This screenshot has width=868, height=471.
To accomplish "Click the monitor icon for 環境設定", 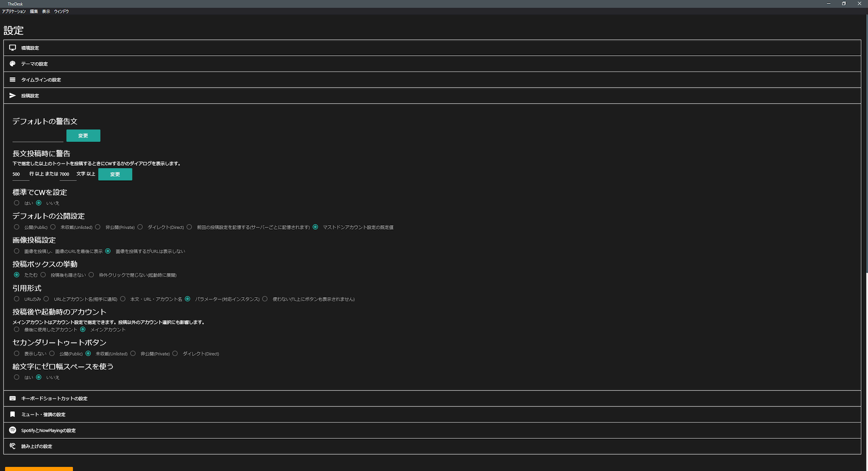I will pos(13,47).
